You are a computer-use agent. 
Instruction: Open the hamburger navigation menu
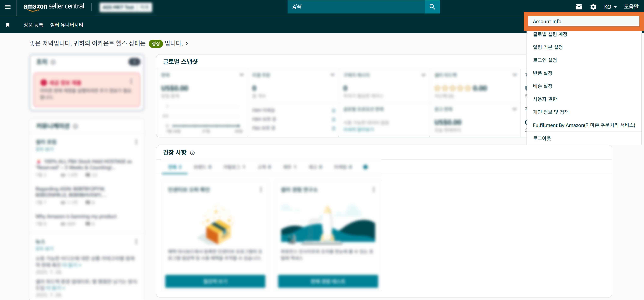point(8,7)
